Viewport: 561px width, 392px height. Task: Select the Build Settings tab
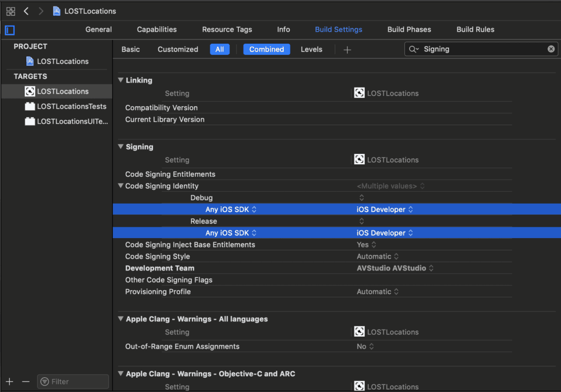[x=339, y=30]
